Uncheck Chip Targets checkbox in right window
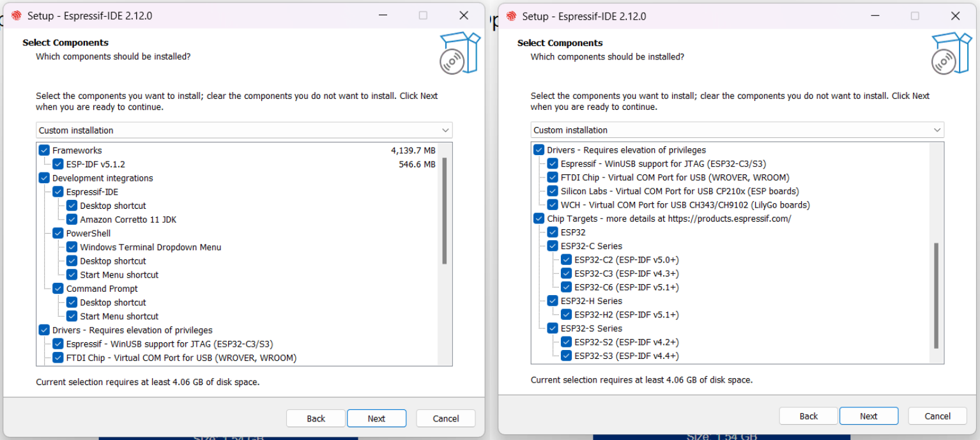The width and height of the screenshot is (980, 440). (539, 218)
